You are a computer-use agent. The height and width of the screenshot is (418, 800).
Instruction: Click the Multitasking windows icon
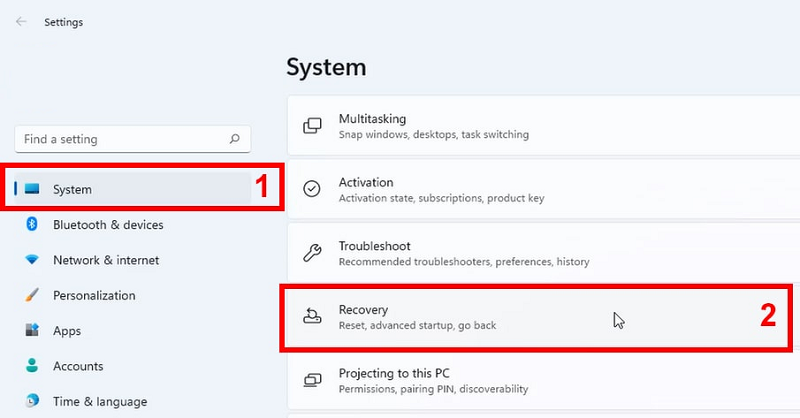[x=312, y=126]
